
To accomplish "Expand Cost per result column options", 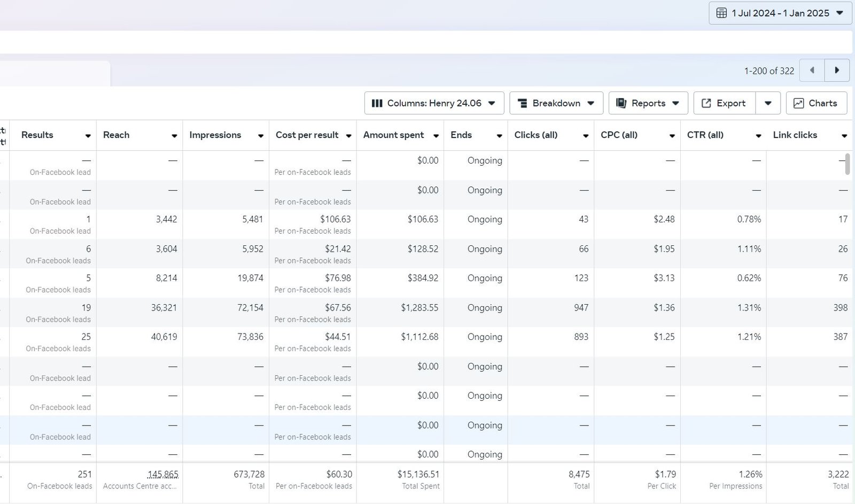I will (x=348, y=136).
